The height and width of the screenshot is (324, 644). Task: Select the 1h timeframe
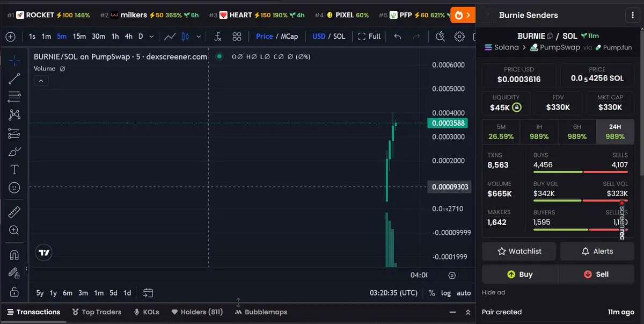click(x=115, y=37)
